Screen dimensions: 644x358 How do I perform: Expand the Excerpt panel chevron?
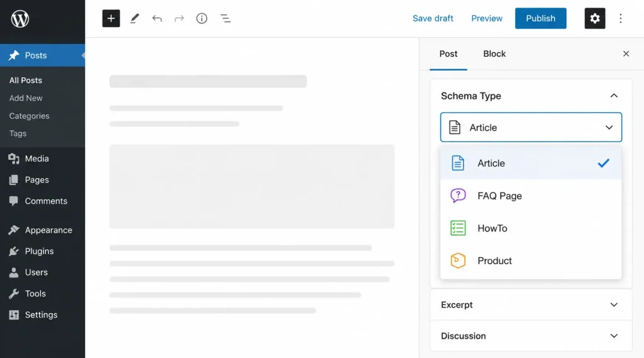[x=614, y=305]
